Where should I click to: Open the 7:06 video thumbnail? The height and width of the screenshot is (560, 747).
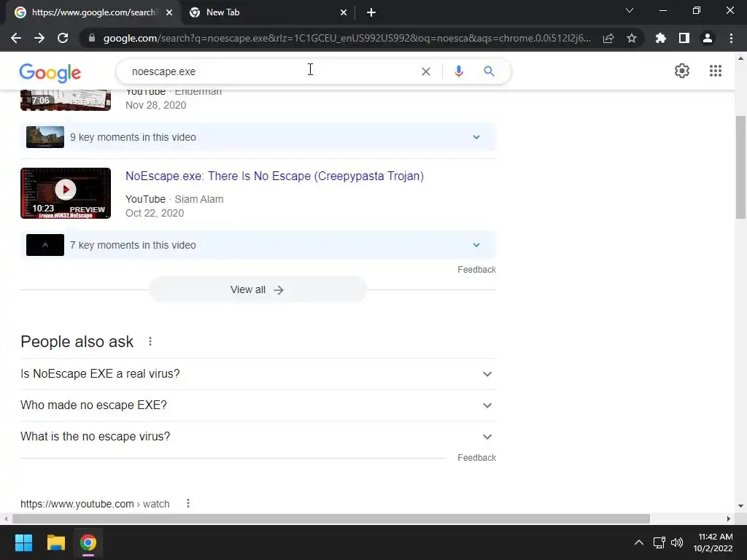66,100
